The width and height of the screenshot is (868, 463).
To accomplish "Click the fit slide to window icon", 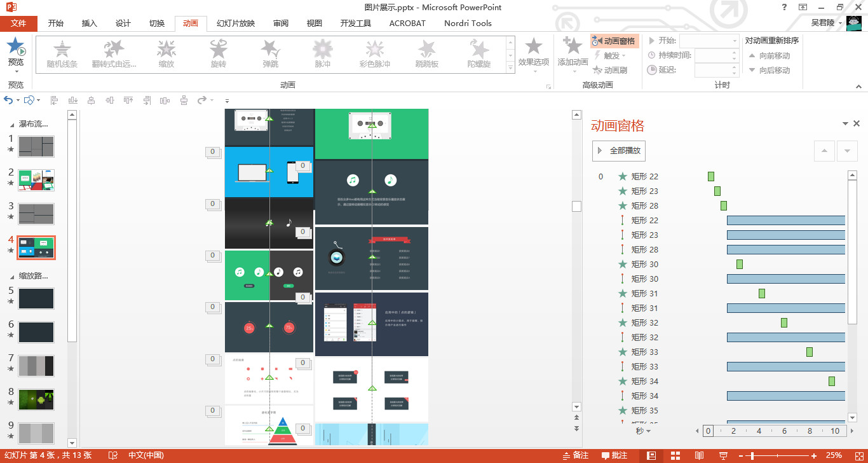I will tap(858, 455).
